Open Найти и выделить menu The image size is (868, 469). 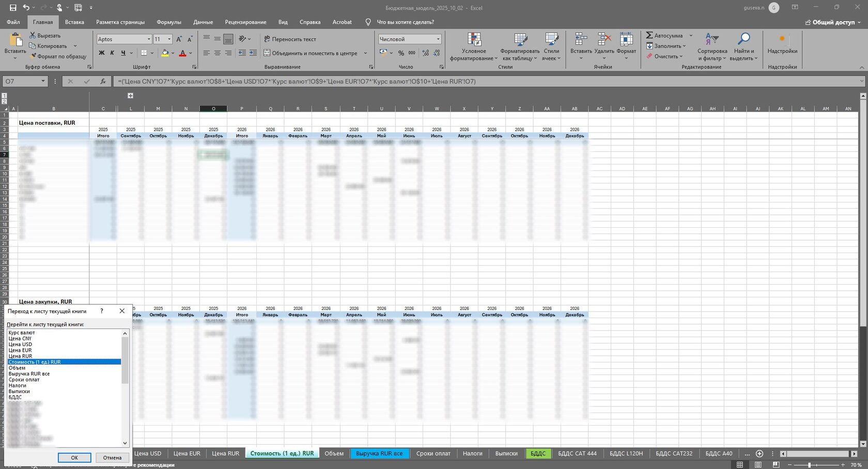(743, 46)
